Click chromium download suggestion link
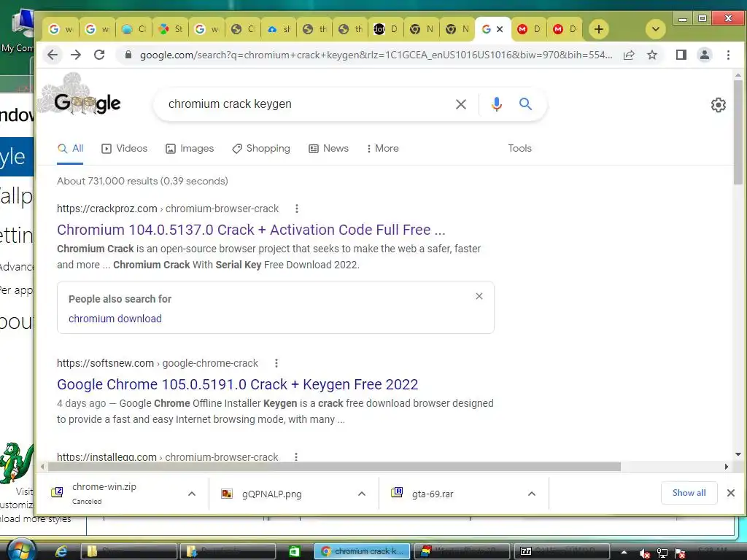This screenshot has width=747, height=560. coord(115,319)
